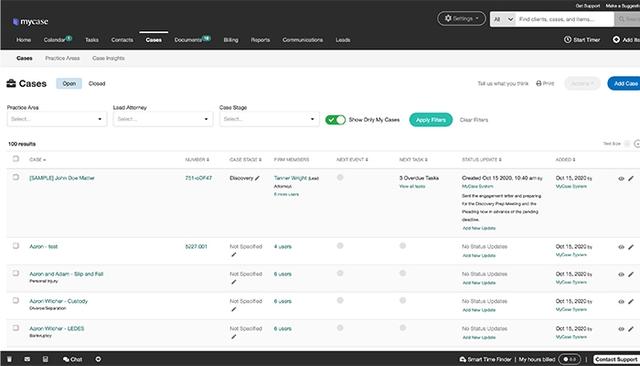Open the envelope icon in bottom bar

point(27,359)
